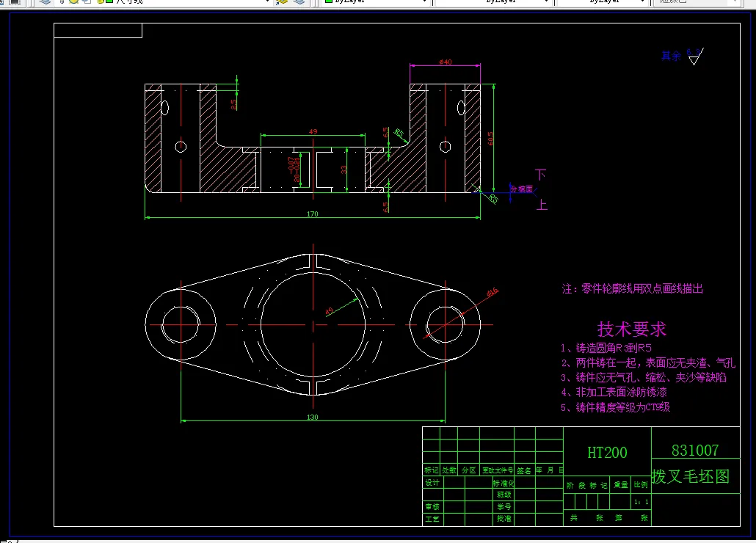
Task: Select the 批准 title block cell
Action: tap(504, 519)
